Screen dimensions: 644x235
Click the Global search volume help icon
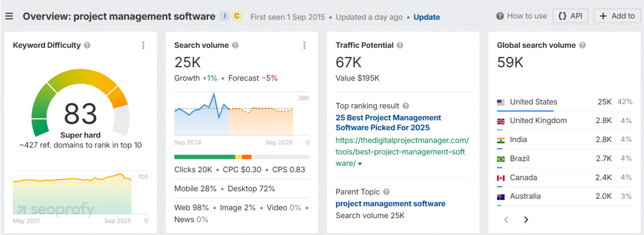pyautogui.click(x=583, y=46)
